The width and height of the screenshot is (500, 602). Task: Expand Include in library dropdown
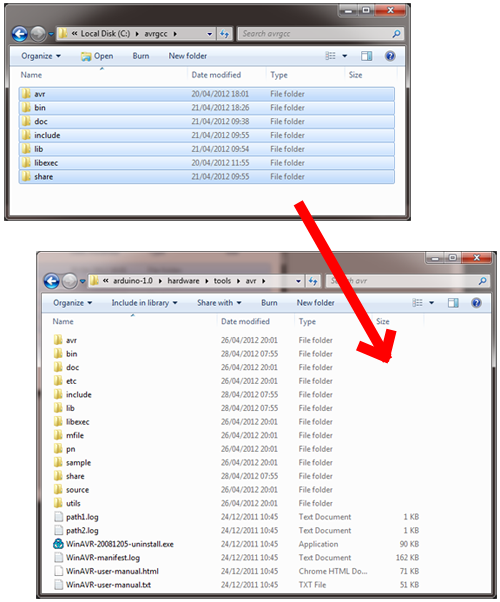point(144,303)
